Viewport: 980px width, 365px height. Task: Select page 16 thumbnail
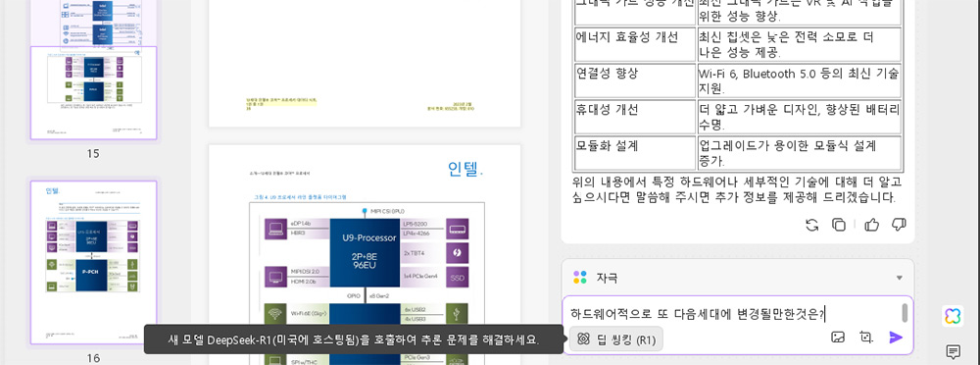point(94,262)
